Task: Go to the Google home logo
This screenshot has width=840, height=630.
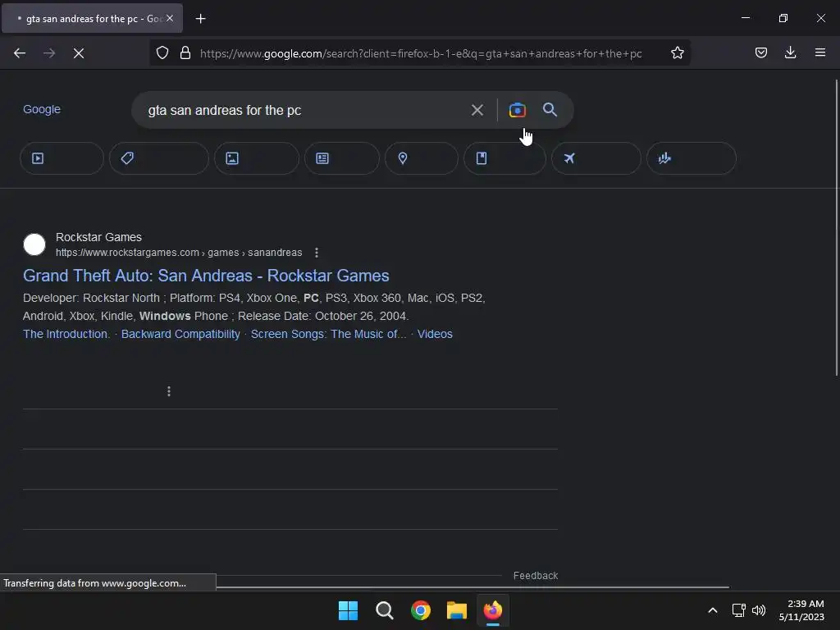Action: coord(42,109)
